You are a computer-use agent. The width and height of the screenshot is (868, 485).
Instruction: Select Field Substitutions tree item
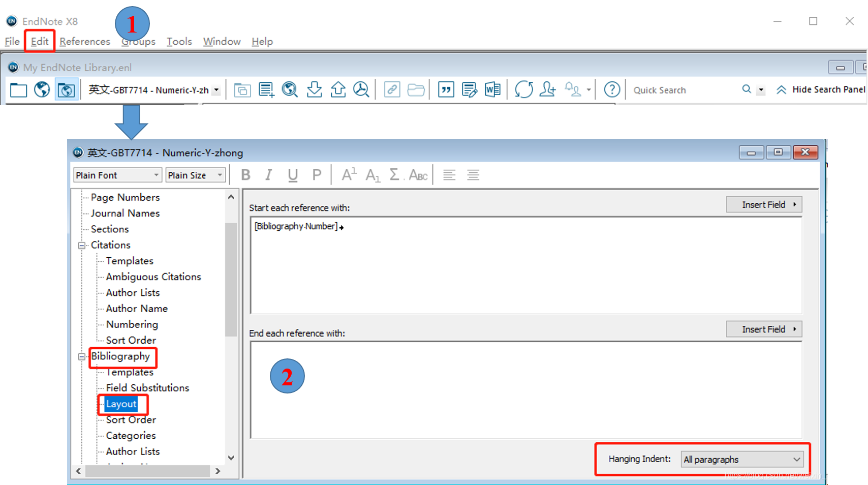pos(147,388)
